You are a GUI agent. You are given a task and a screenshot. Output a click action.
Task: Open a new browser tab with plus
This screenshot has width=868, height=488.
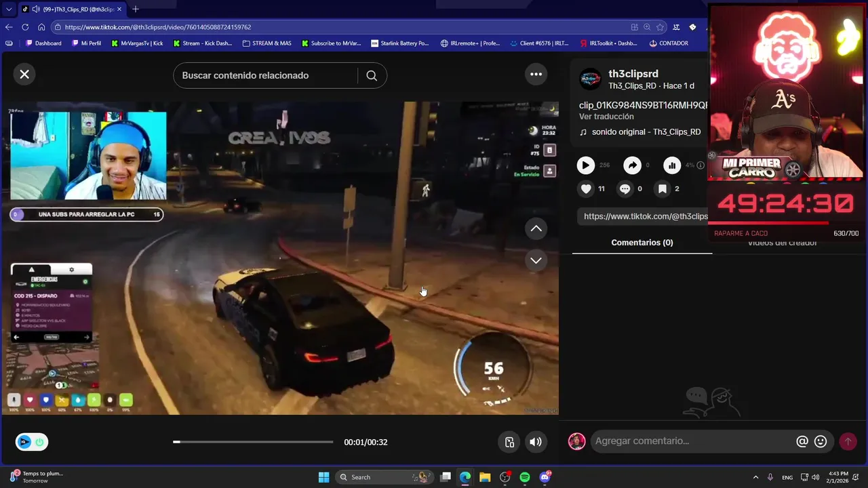(136, 9)
